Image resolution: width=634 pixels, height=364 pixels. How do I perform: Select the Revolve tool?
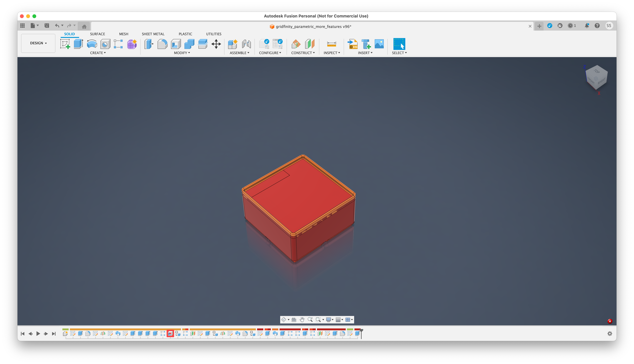pos(92,44)
